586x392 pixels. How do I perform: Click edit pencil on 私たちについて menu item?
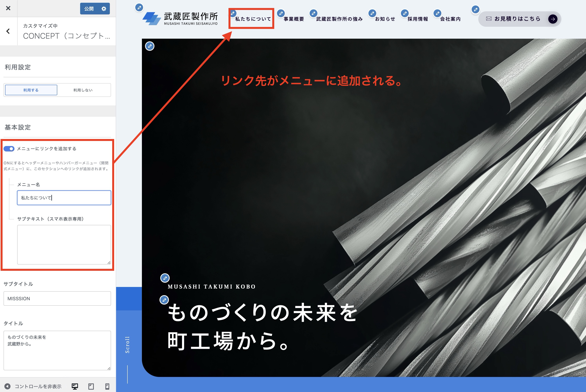[x=233, y=13]
